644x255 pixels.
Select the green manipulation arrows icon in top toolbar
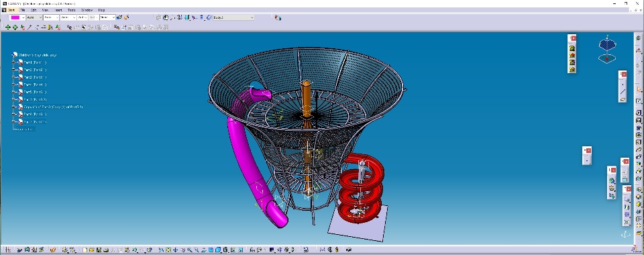[x=8, y=27]
